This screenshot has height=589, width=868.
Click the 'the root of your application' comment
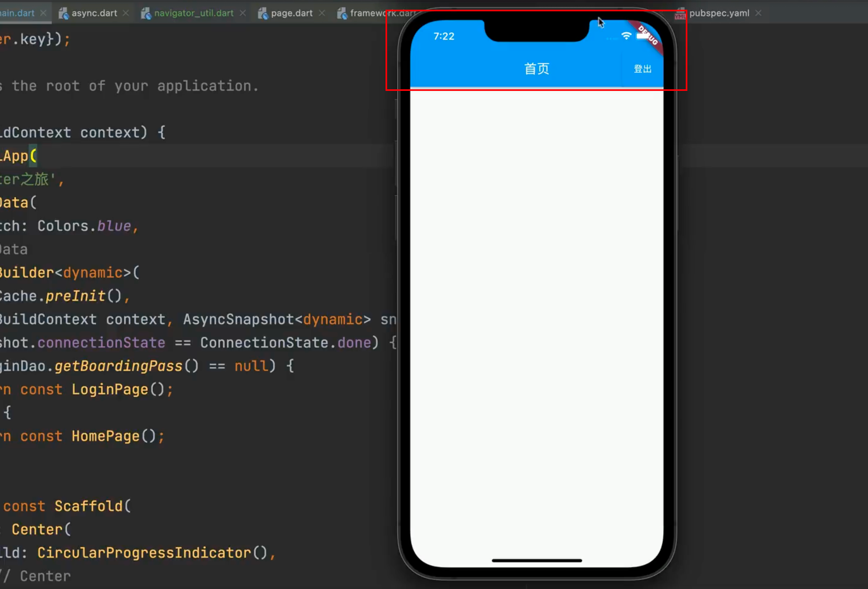point(135,86)
